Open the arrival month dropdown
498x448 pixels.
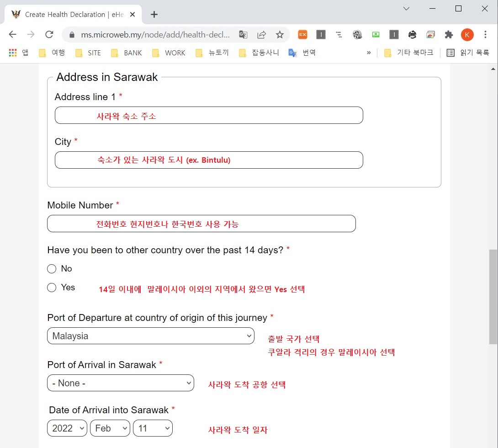pyautogui.click(x=110, y=428)
